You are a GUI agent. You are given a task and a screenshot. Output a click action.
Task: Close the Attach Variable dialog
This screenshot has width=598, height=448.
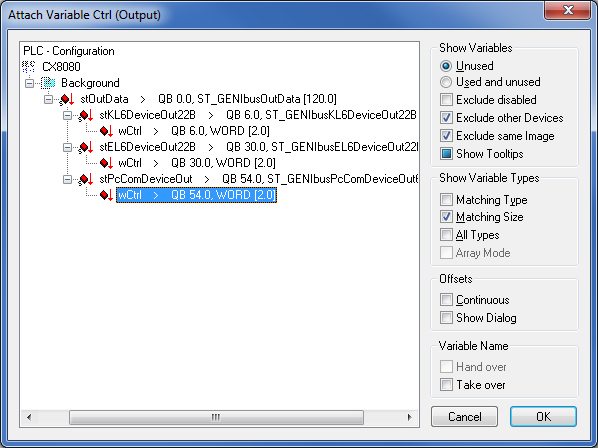coord(568,10)
